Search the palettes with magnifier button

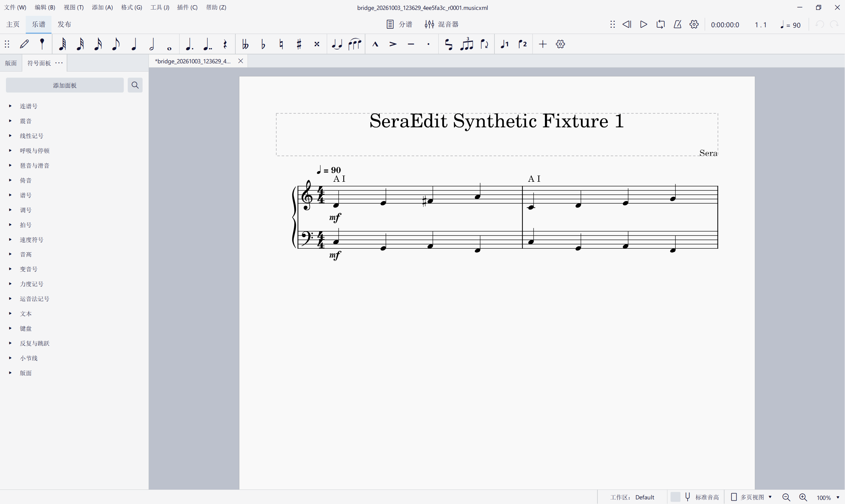pos(135,85)
